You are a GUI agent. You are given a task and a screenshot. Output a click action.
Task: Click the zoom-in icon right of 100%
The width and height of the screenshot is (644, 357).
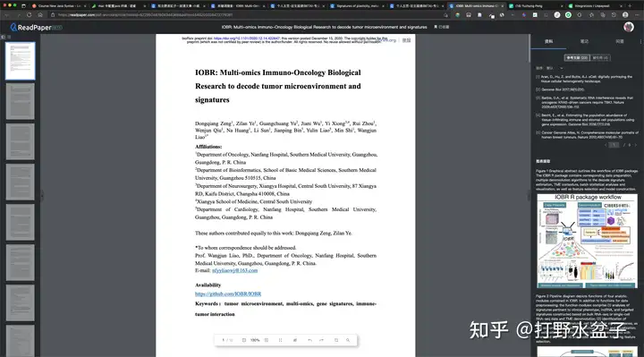click(x=267, y=340)
